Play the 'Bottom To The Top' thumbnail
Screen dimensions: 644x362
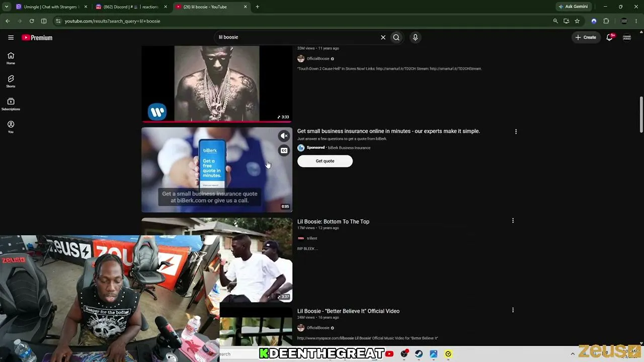256,260
